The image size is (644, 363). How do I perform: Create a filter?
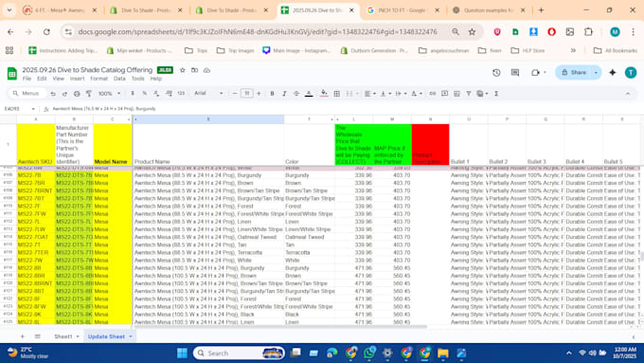pos(469,94)
